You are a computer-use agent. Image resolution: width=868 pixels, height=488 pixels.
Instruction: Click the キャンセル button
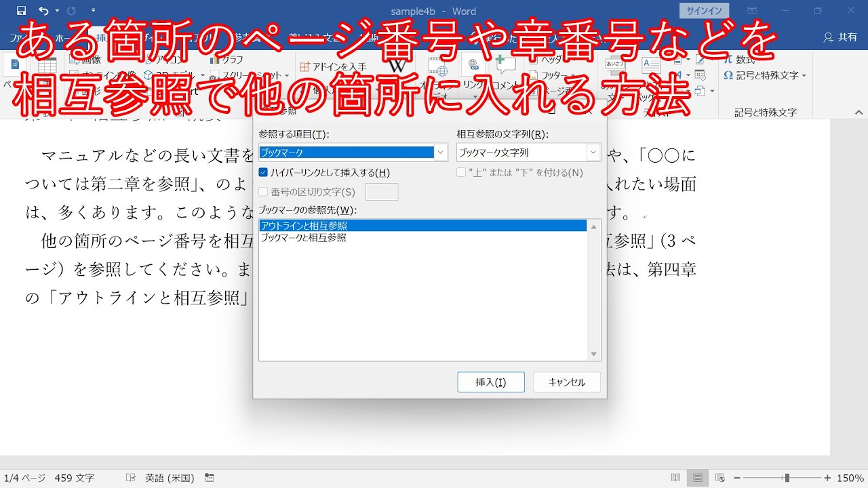[x=567, y=382]
